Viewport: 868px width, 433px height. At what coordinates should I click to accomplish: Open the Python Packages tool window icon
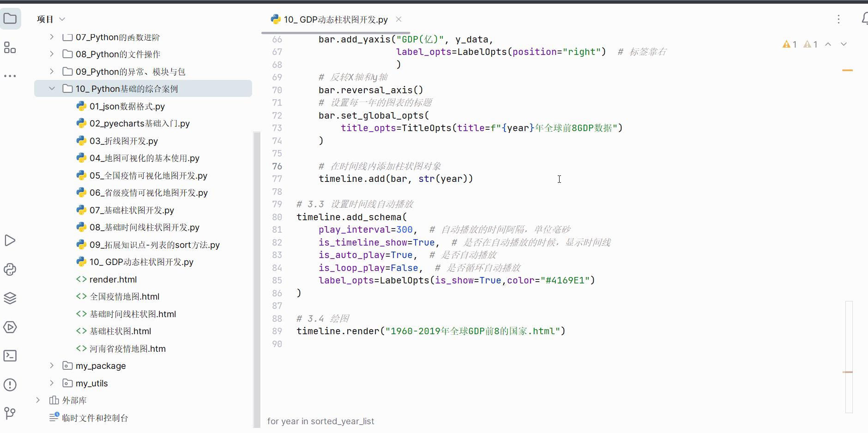tap(10, 270)
